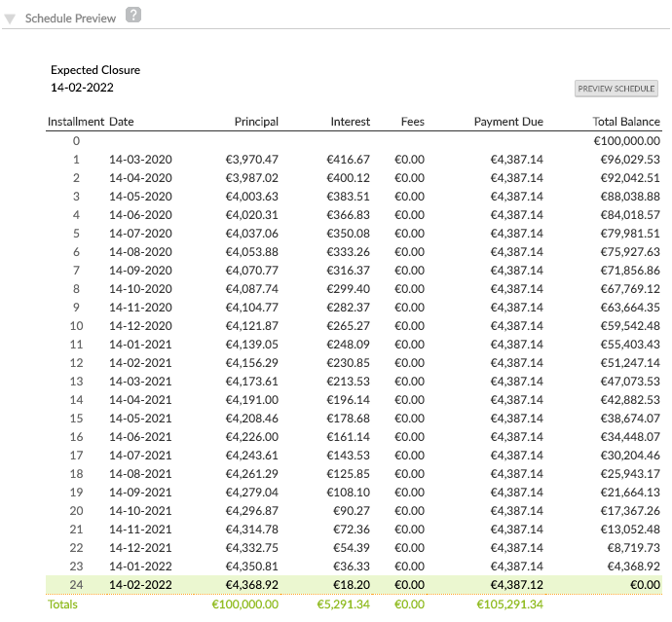672x622 pixels.
Task: Select principal €4,037.06
Action: pyautogui.click(x=252, y=234)
